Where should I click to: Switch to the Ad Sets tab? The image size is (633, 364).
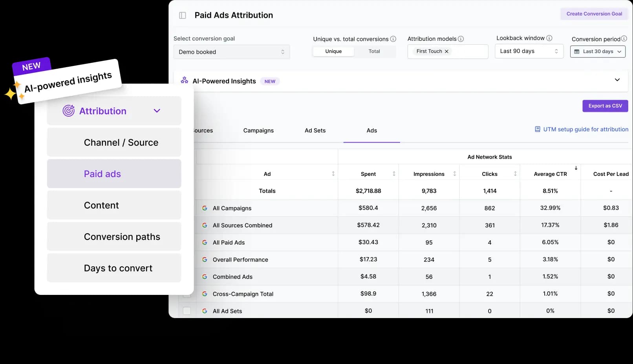pos(315,130)
